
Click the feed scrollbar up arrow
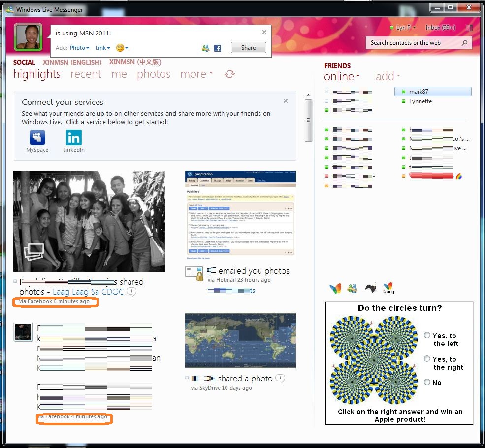[308, 95]
